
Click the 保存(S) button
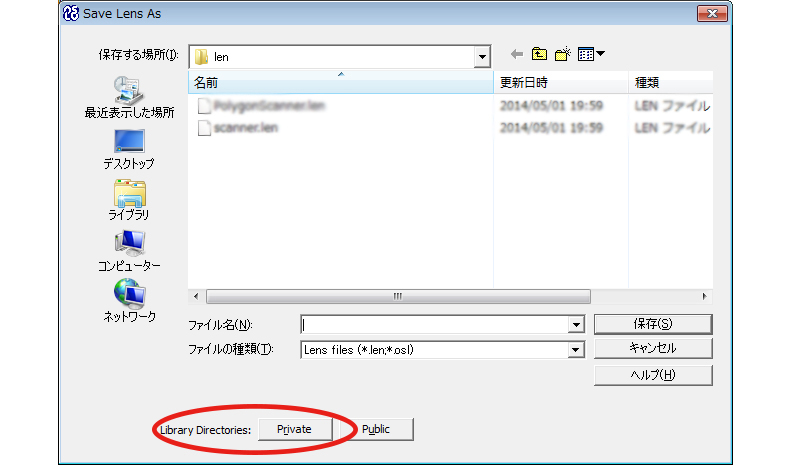653,324
